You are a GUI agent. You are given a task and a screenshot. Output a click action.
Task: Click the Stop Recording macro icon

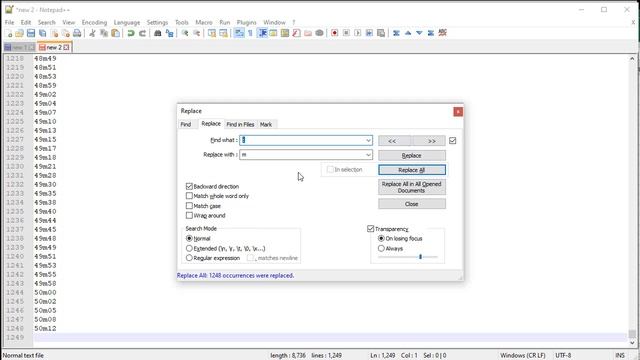tap(346, 33)
